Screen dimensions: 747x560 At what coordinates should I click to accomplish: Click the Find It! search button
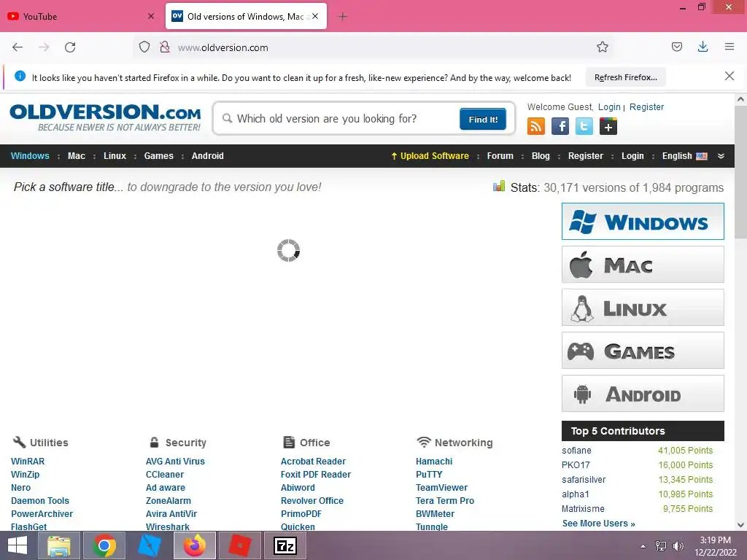pyautogui.click(x=483, y=119)
